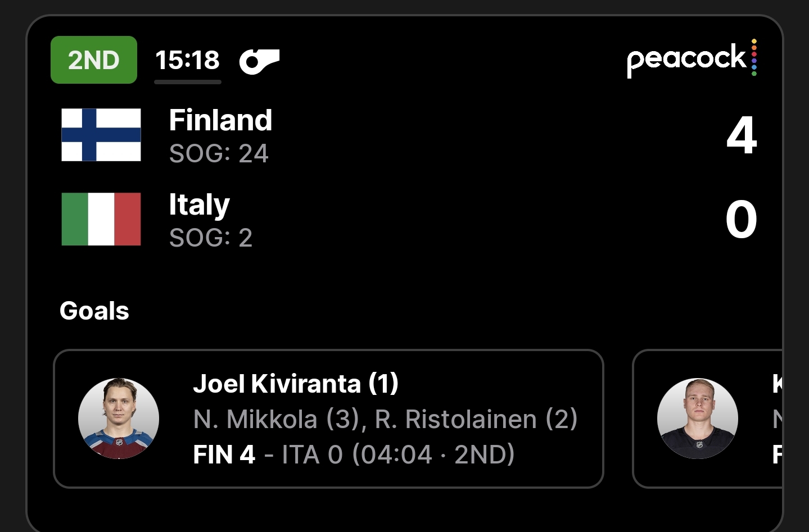Select the green 2ND period badge
The image size is (809, 532).
94,60
